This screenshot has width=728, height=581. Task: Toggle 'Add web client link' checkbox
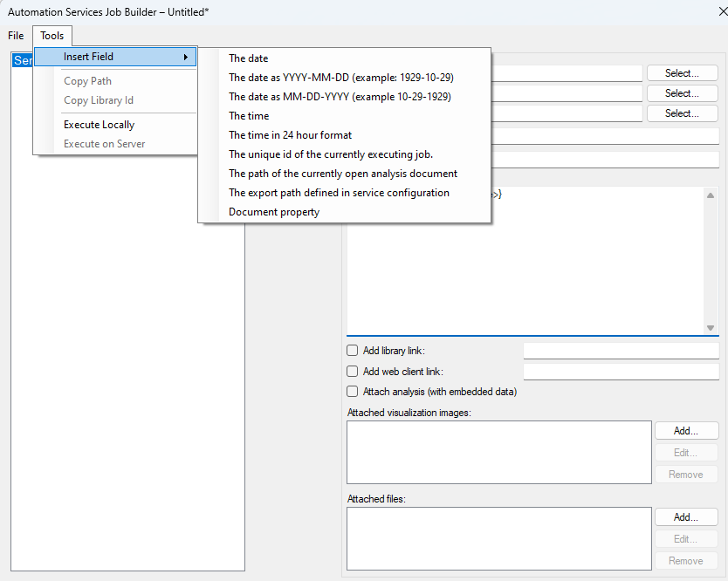(353, 372)
